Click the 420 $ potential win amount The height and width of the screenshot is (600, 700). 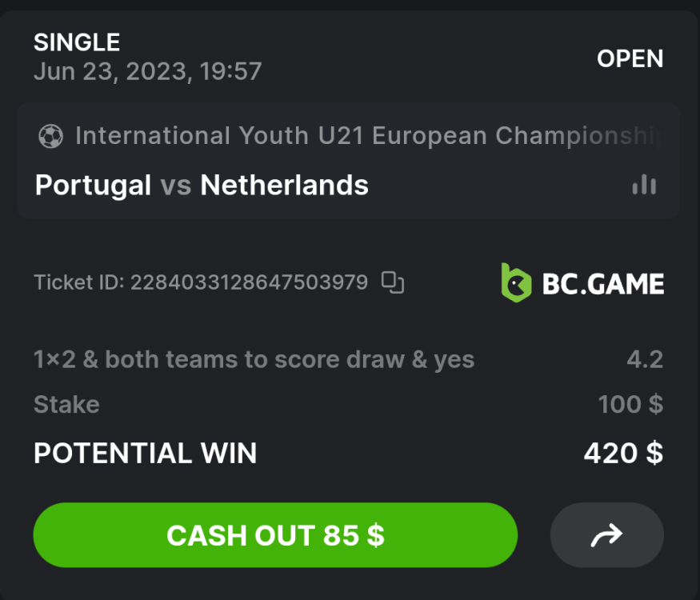click(623, 454)
